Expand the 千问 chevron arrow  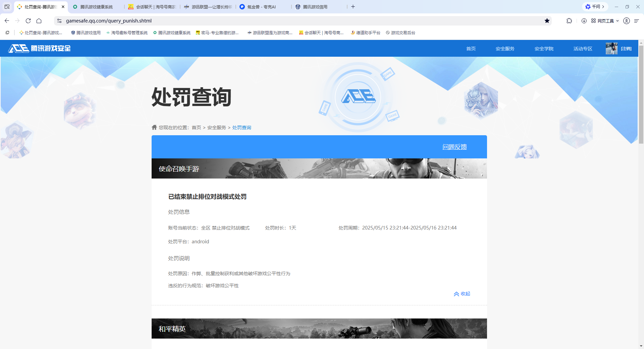click(603, 6)
